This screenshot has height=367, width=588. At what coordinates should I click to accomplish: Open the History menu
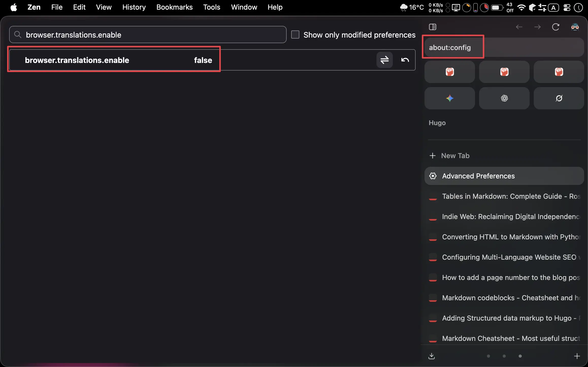pyautogui.click(x=134, y=7)
